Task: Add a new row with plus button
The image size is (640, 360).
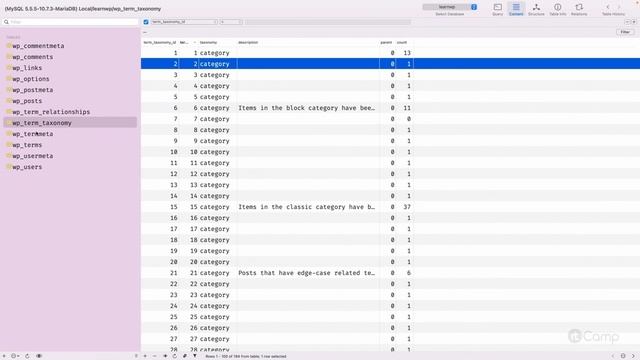Action: [145, 356]
